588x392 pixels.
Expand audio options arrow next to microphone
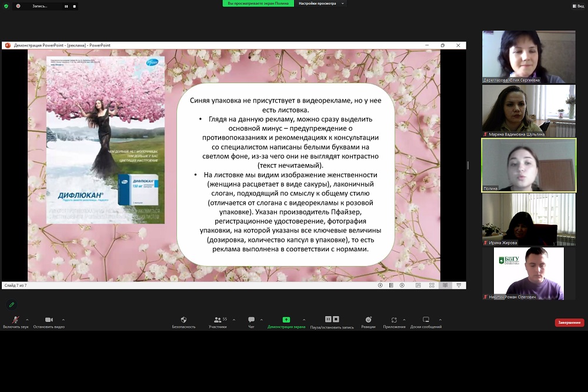(27, 320)
